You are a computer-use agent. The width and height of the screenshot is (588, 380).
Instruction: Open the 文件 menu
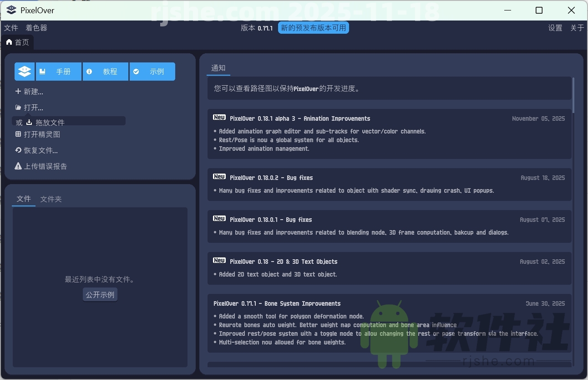(x=11, y=28)
